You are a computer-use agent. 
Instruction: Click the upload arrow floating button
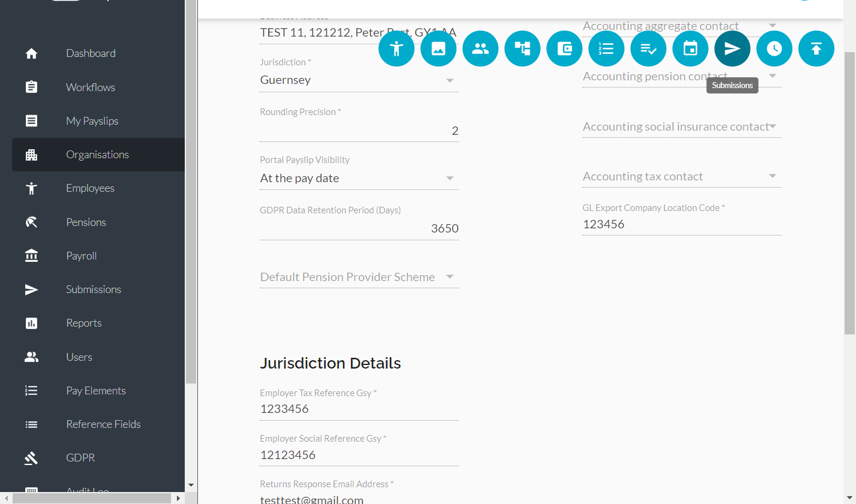pos(816,49)
